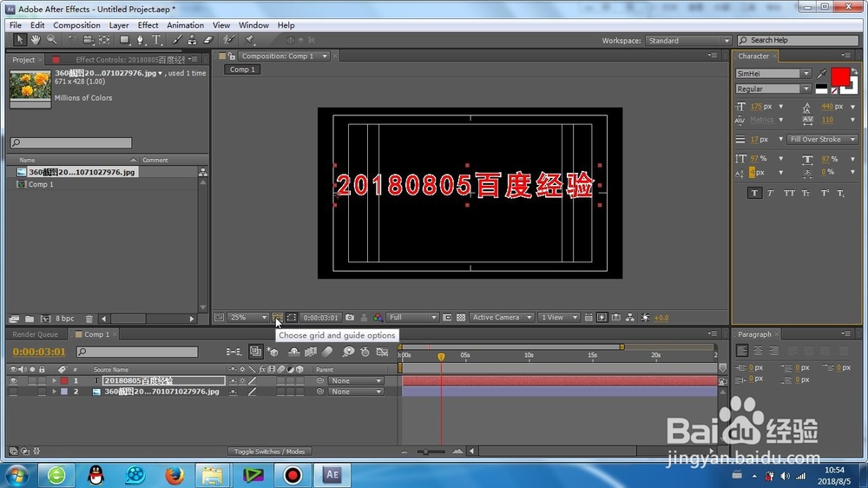Image resolution: width=868 pixels, height=488 pixels.
Task: Click the Reset Exposure aperture icon
Action: 646,318
